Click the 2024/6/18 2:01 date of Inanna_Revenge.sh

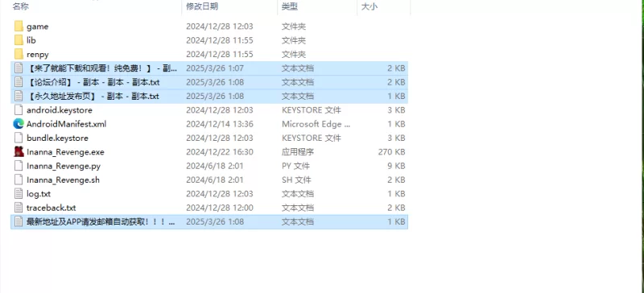[215, 180]
